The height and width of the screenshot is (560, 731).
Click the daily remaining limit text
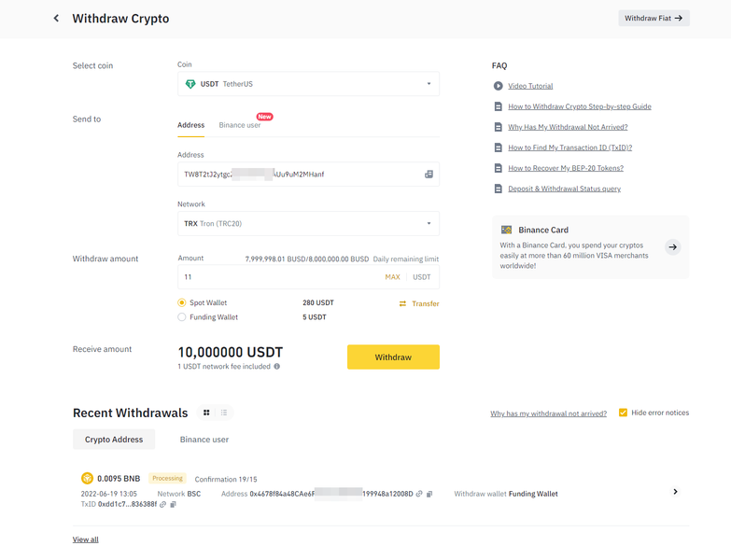point(405,259)
